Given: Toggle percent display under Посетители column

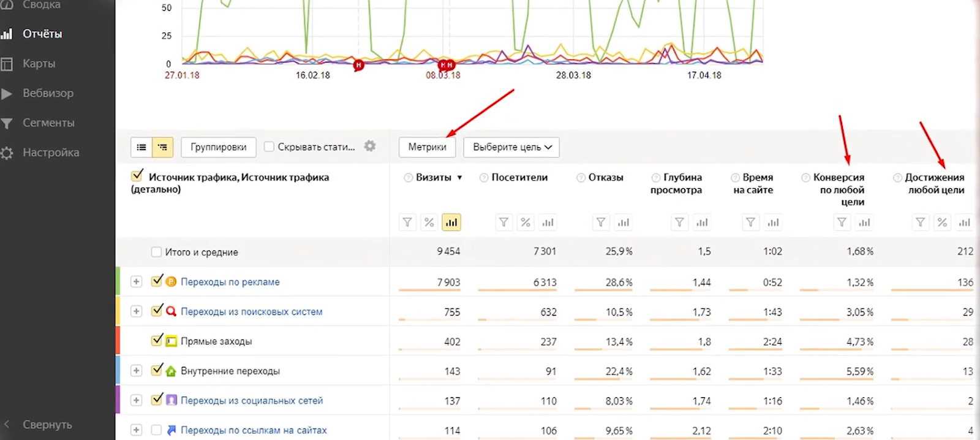Looking at the screenshot, I should coord(526,222).
